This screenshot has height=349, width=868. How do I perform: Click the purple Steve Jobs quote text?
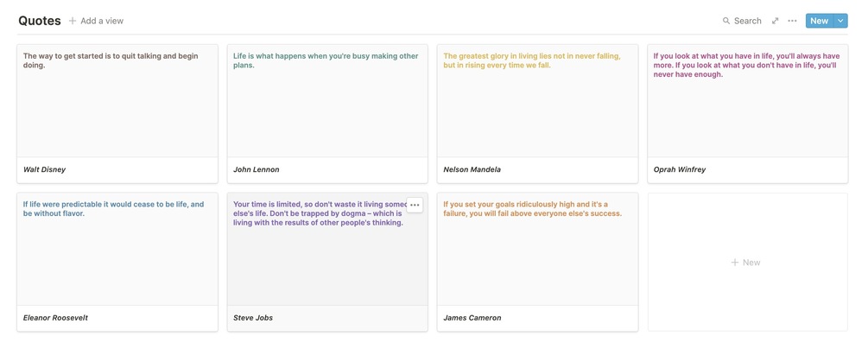pos(318,213)
